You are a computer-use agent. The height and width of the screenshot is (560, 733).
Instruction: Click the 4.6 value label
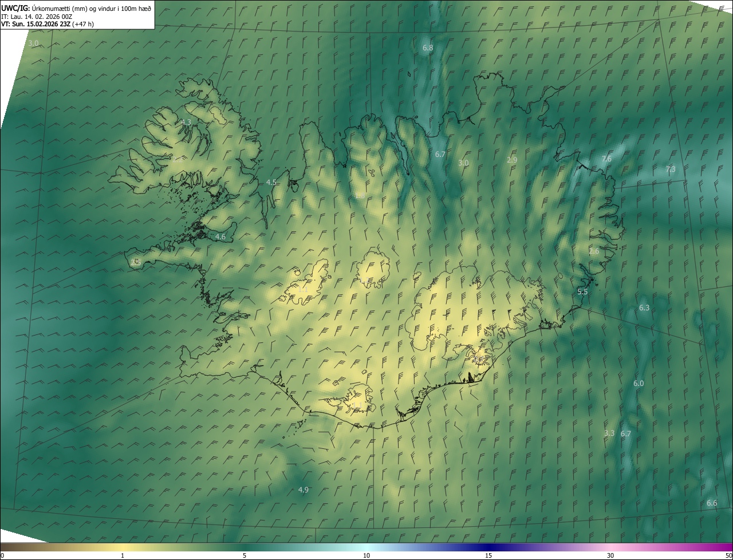pyautogui.click(x=220, y=237)
